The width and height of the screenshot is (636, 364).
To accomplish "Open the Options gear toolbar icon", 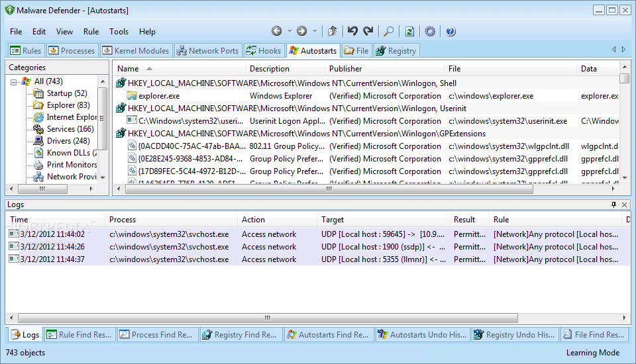I will click(x=430, y=31).
